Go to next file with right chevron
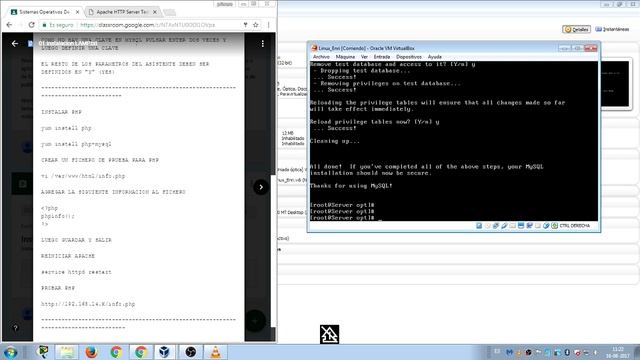 coord(261,187)
